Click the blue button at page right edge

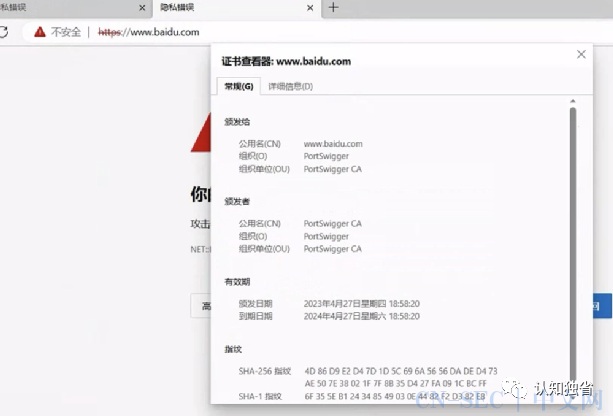[602, 306]
